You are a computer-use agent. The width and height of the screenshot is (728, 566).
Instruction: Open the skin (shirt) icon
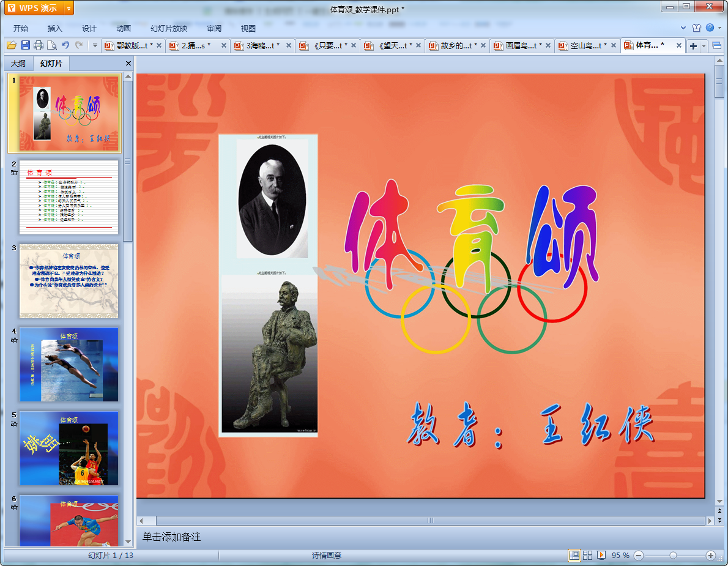(696, 28)
